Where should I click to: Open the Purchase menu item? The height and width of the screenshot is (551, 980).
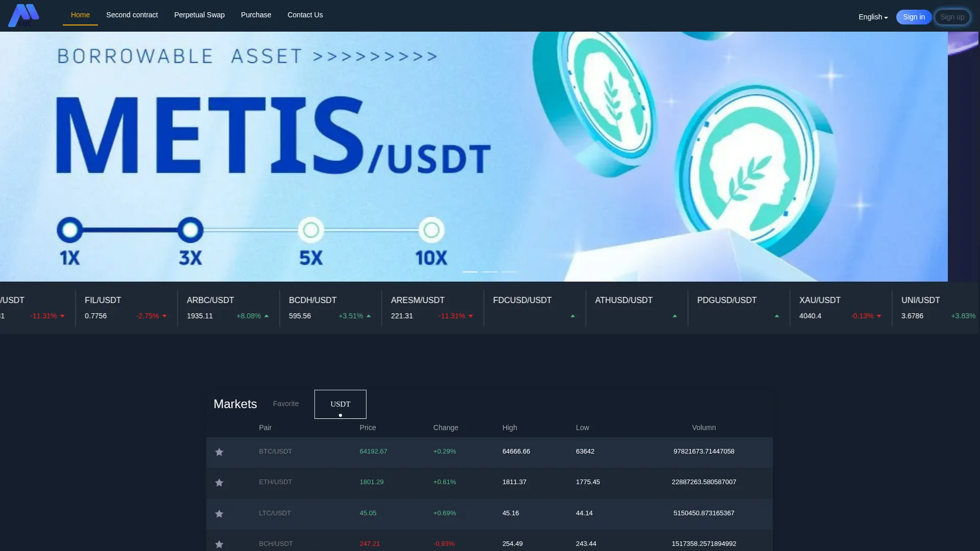point(256,15)
